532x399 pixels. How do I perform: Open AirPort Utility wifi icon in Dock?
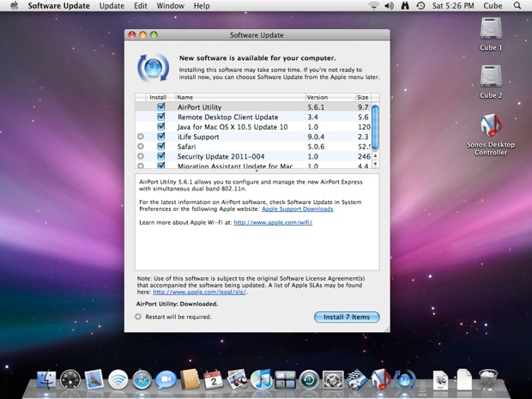point(118,379)
